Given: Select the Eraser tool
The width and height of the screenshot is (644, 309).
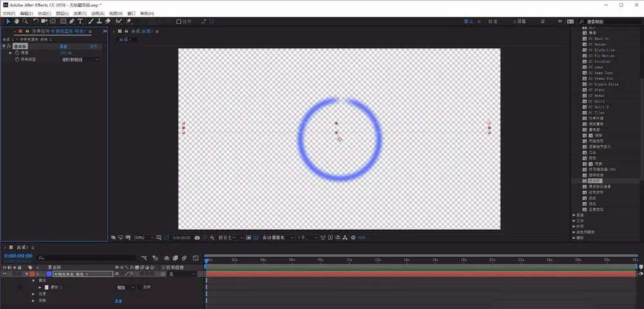Looking at the screenshot, I should point(108,21).
